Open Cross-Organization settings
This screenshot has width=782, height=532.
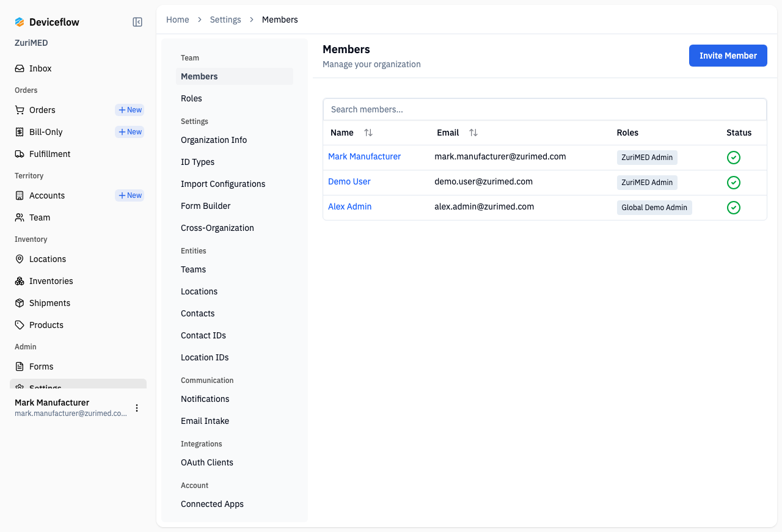[235, 228]
